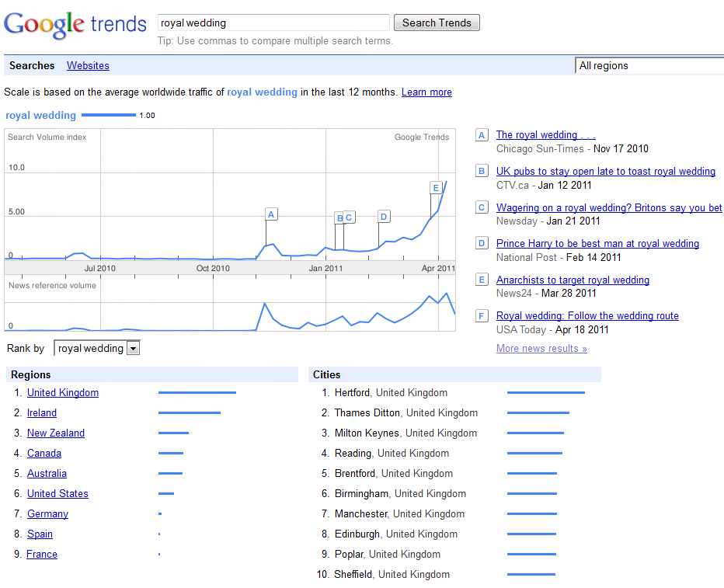724x588 pixels.
Task: Open Prince Harry best man article
Action: point(597,244)
